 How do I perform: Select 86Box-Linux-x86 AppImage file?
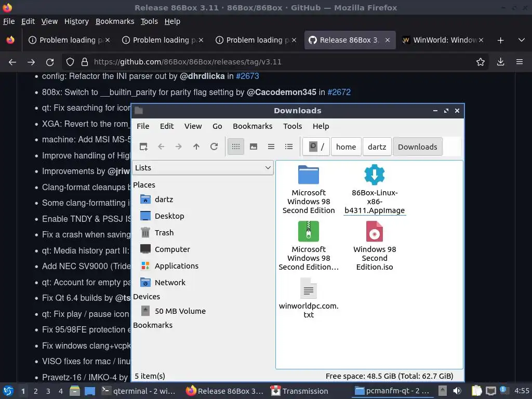point(375,189)
